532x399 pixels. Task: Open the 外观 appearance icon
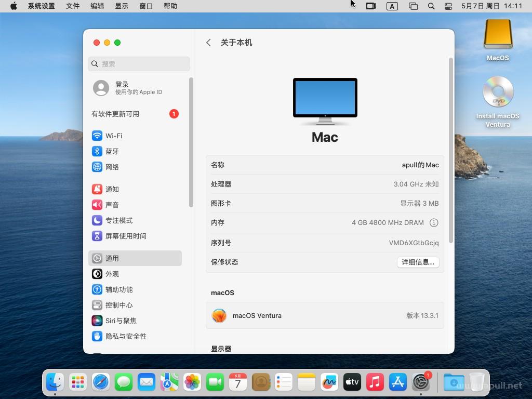pos(97,274)
